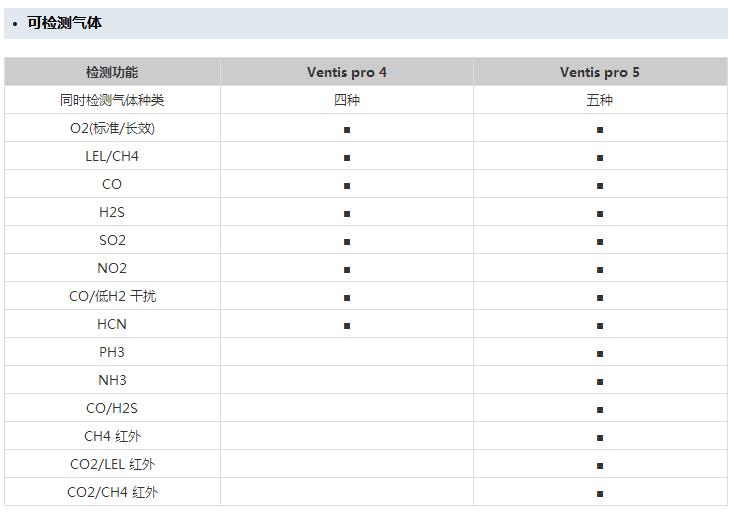Click the 可检测气体 section heading
Screen dimensions: 734x515
(64, 22)
